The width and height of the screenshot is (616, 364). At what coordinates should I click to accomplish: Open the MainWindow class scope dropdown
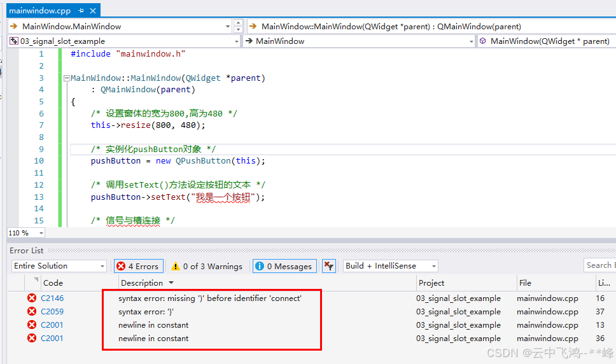coord(472,41)
